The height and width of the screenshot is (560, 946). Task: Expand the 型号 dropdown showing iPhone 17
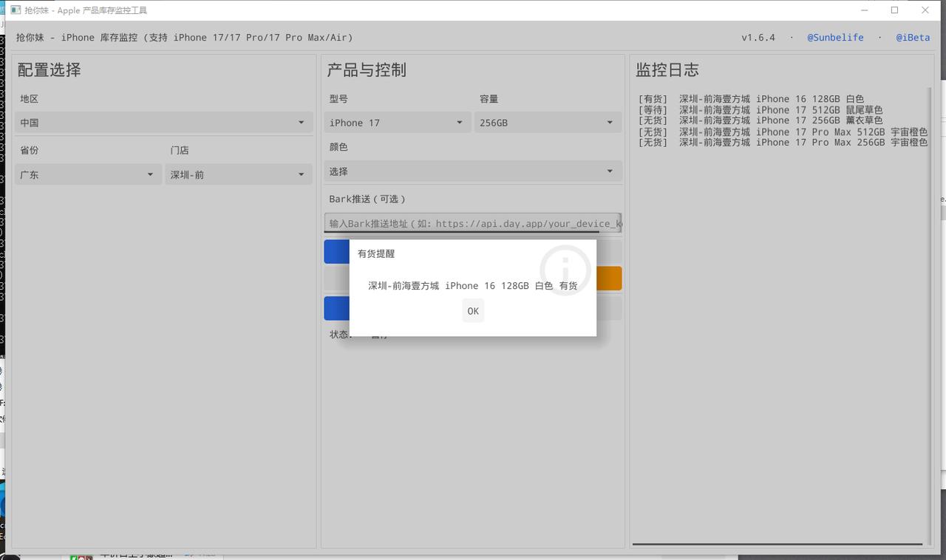[x=398, y=123]
